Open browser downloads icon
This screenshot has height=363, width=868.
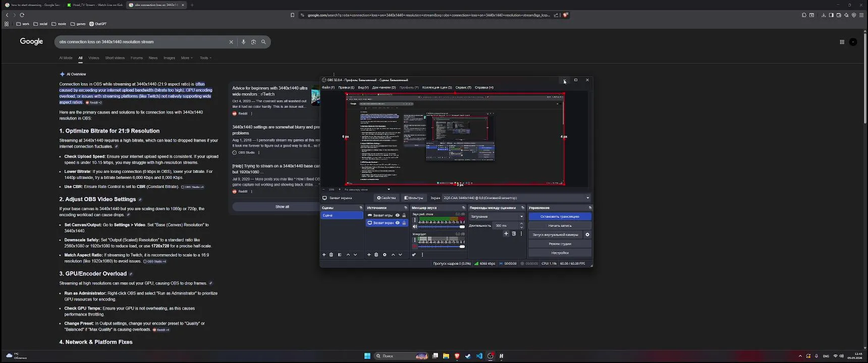point(824,15)
